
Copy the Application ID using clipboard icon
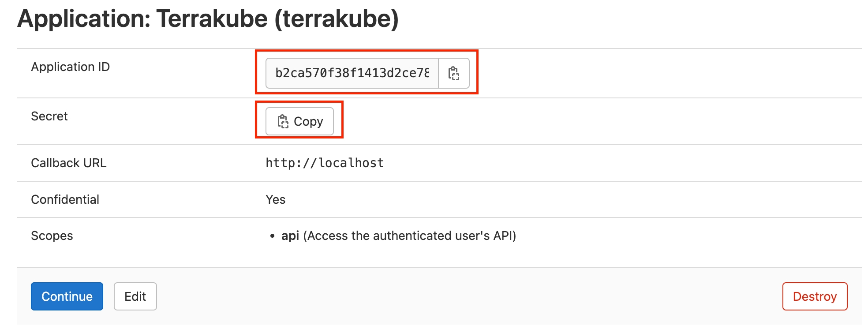pos(453,73)
